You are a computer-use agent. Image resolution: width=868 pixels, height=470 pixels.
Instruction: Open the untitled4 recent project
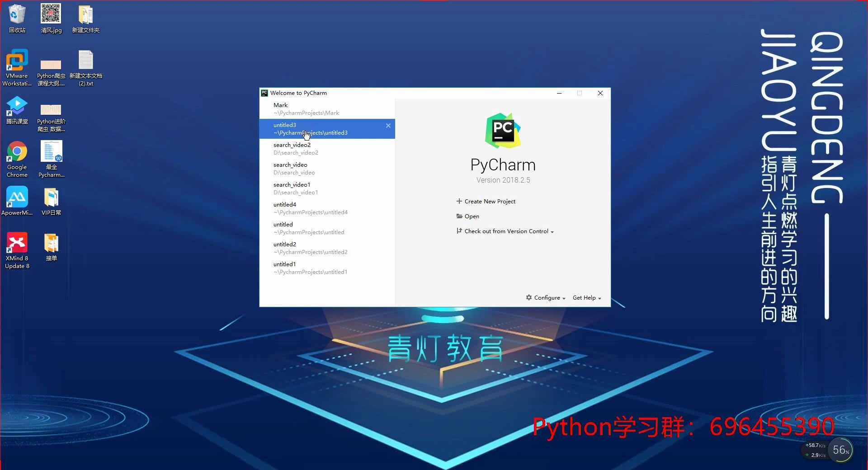[x=316, y=208]
